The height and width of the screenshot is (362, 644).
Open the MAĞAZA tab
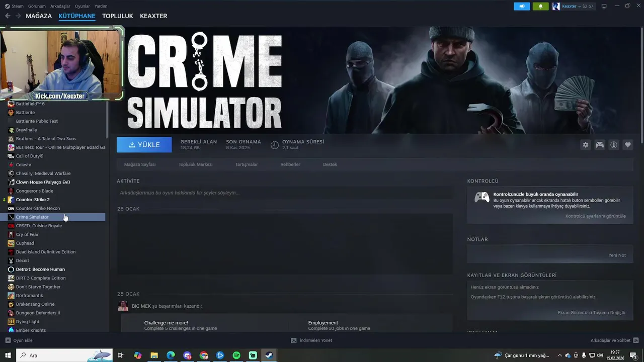(x=39, y=16)
